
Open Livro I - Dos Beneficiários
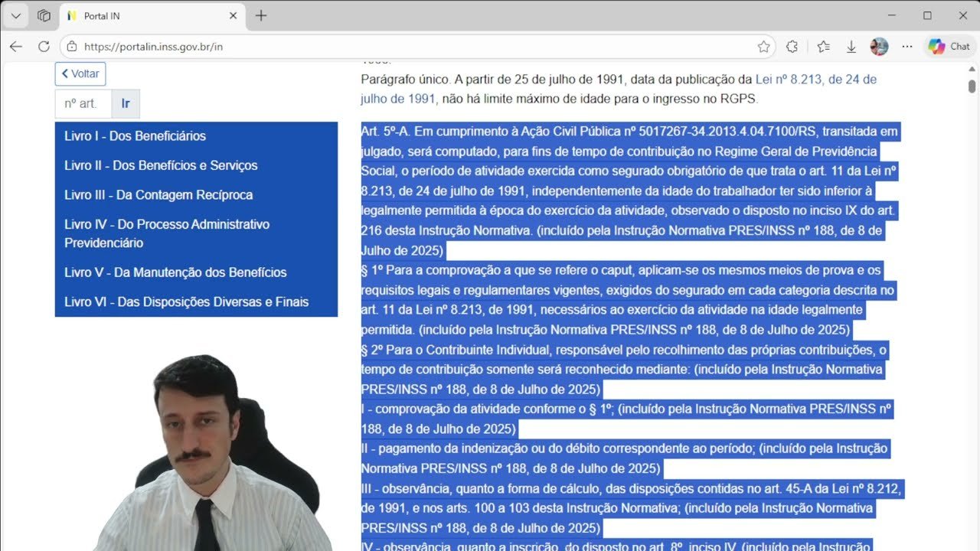[x=196, y=136]
